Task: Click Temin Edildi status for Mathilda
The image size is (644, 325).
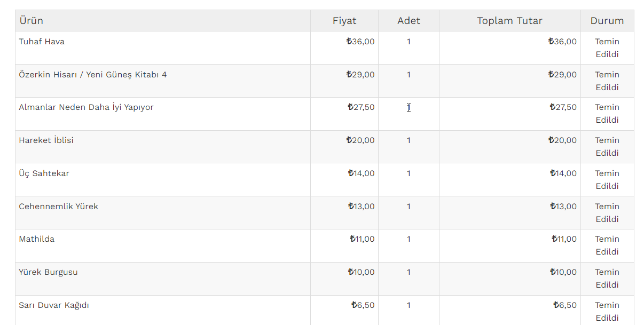Action: 607,245
